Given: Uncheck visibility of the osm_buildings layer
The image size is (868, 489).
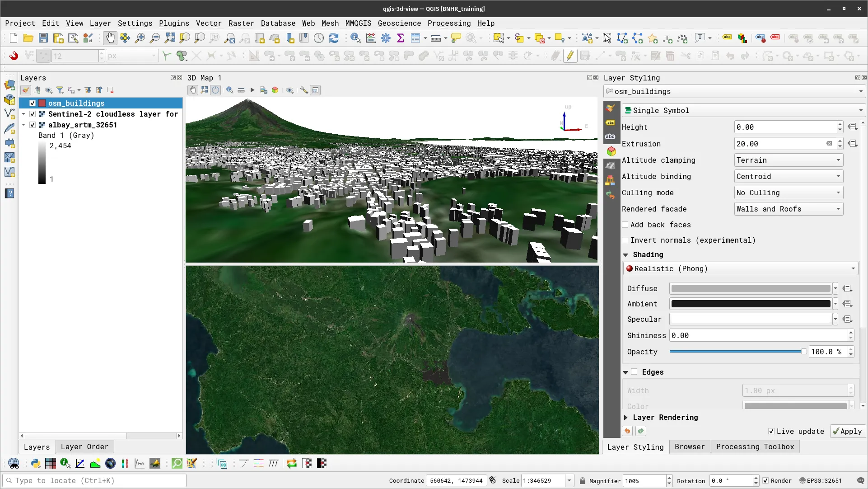Looking at the screenshot, I should [x=32, y=103].
